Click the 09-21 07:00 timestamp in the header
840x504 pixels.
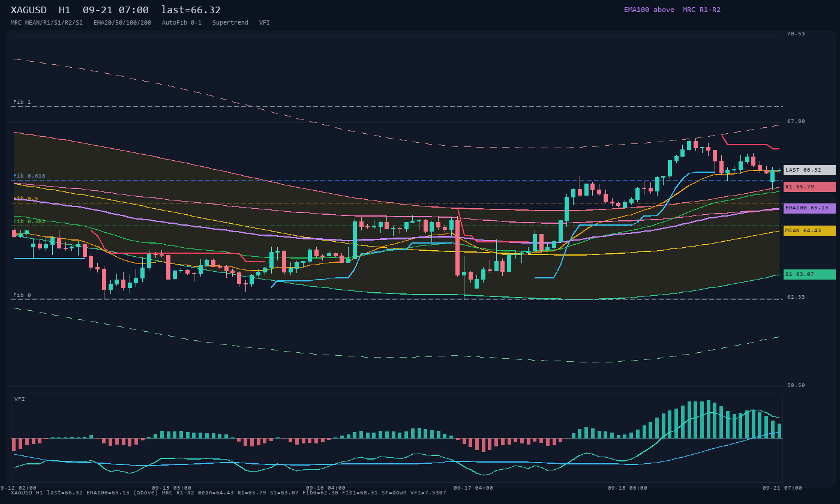tap(116, 10)
